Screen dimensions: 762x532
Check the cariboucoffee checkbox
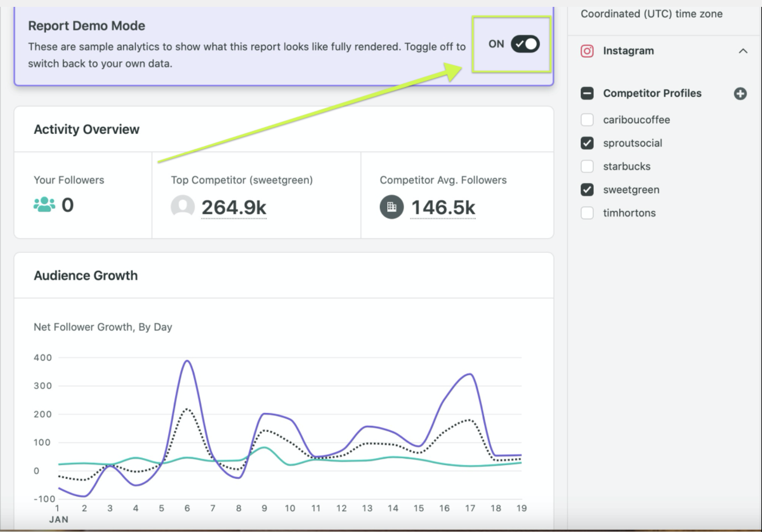(586, 120)
